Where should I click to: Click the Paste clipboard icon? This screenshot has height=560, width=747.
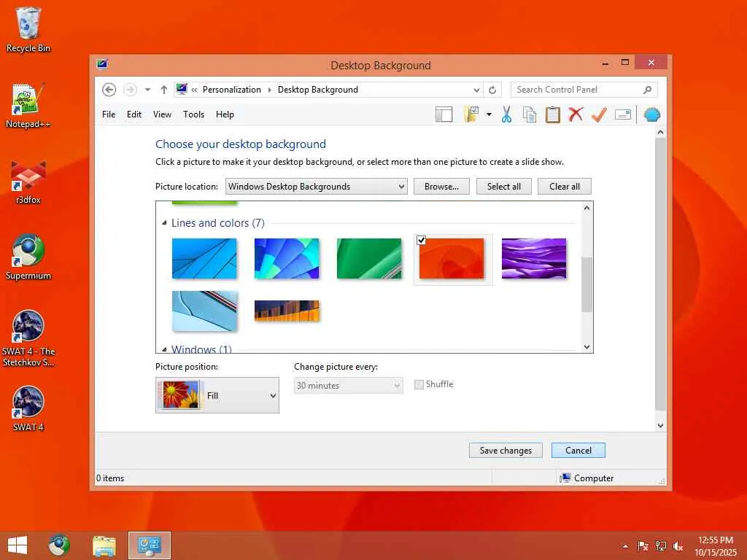tap(553, 114)
